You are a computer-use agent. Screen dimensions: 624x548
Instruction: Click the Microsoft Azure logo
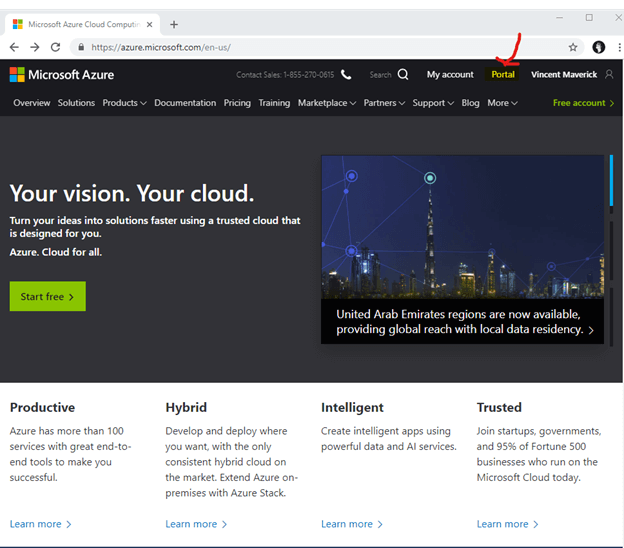(62, 74)
